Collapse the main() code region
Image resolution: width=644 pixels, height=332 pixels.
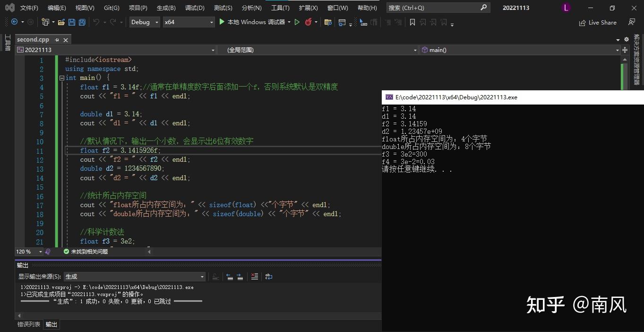click(62, 78)
